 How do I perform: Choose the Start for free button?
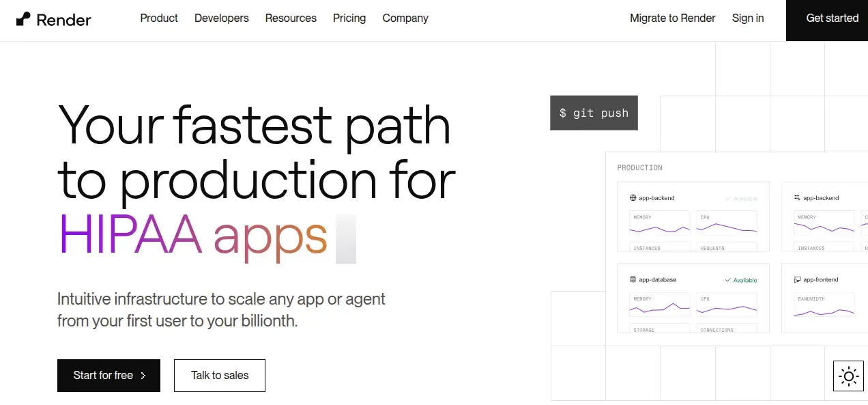[x=108, y=376]
